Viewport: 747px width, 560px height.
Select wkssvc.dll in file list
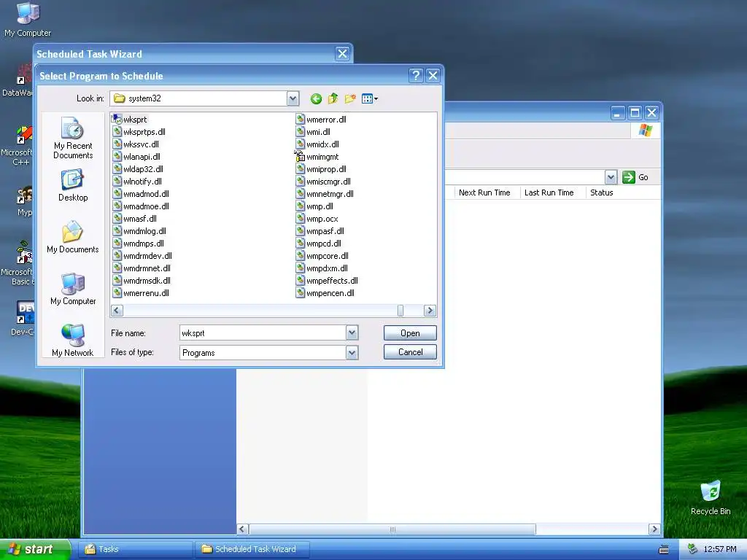136,144
